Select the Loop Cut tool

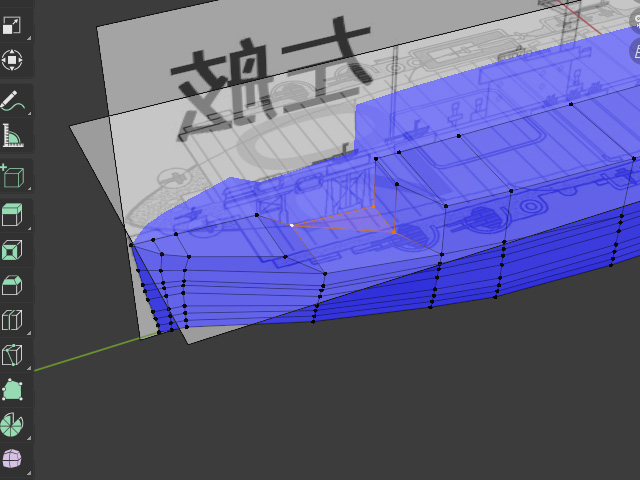point(12,320)
